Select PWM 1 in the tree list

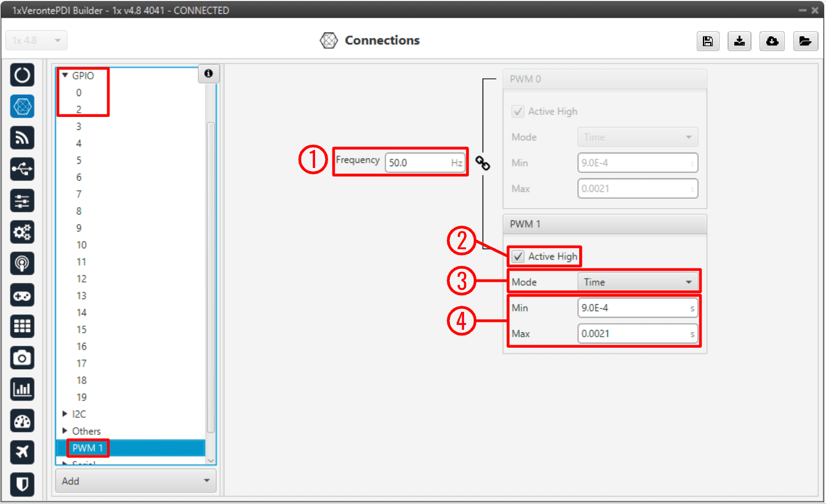coord(86,448)
